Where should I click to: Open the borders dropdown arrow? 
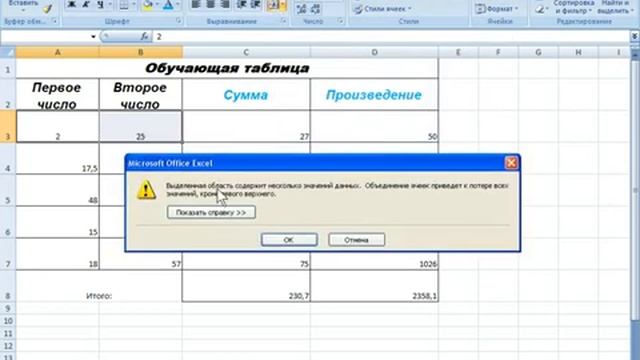[x=133, y=4]
